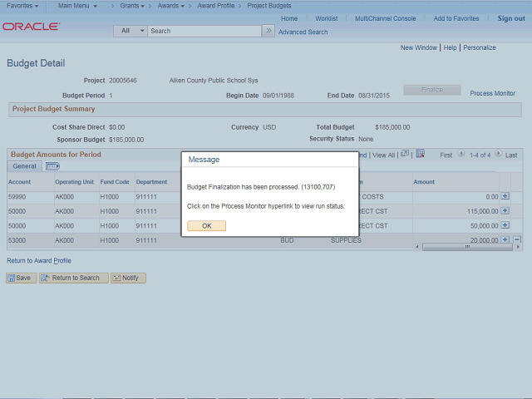Select the Award Profile breadcrumb
Viewport: 532px width, 399px height.
[x=216, y=6]
